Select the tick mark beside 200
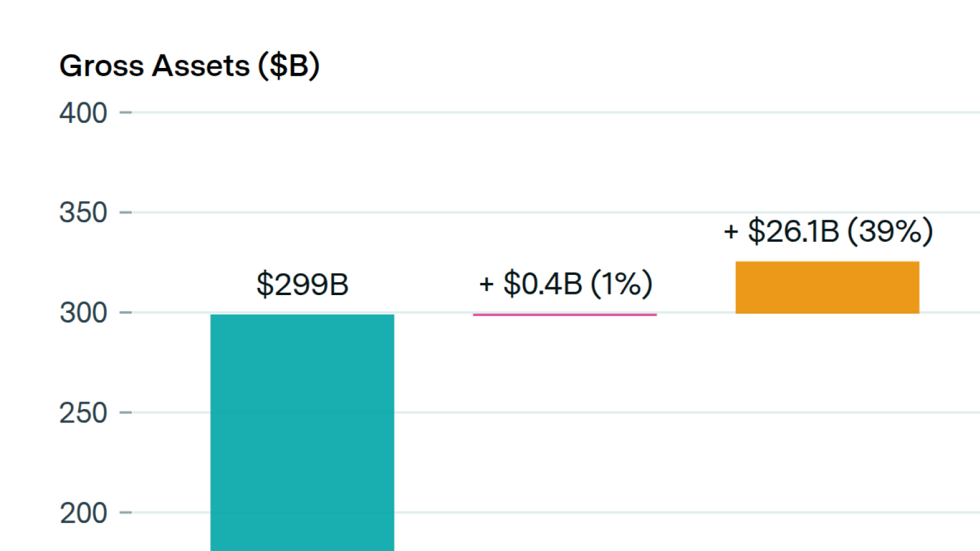The height and width of the screenshot is (551, 980). click(x=126, y=512)
